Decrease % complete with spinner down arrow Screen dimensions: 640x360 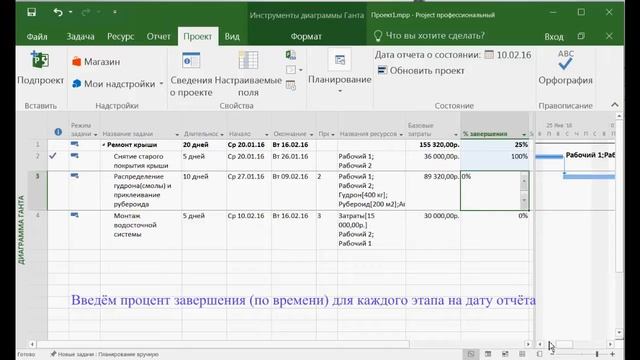pos(524,200)
